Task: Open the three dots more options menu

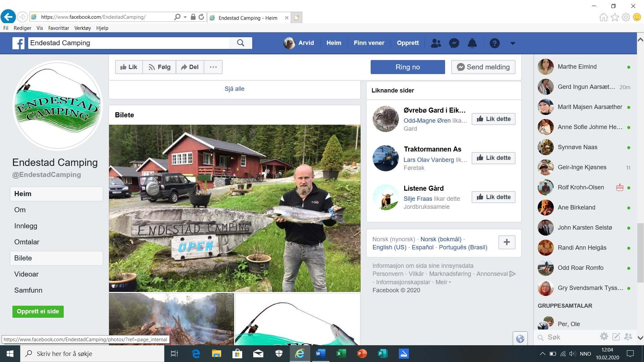Action: [x=213, y=67]
